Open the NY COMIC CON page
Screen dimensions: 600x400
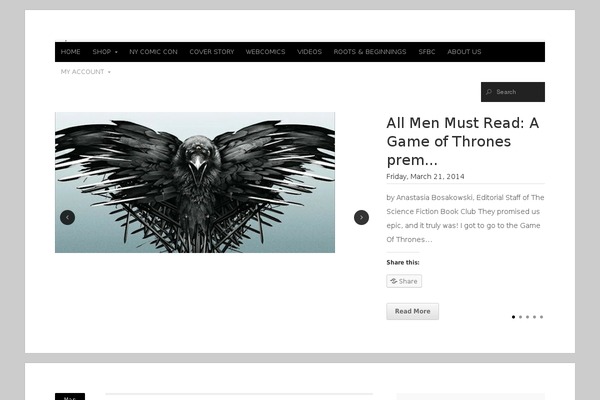(x=153, y=52)
